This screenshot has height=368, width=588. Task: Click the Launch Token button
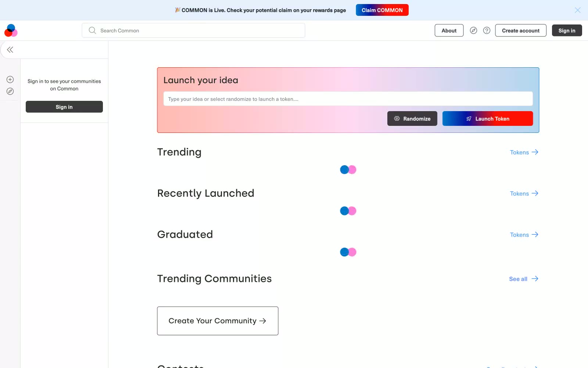tap(488, 118)
